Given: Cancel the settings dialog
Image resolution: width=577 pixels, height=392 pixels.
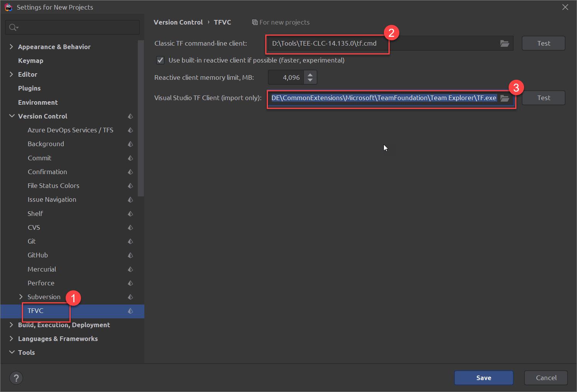Looking at the screenshot, I should tap(546, 378).
